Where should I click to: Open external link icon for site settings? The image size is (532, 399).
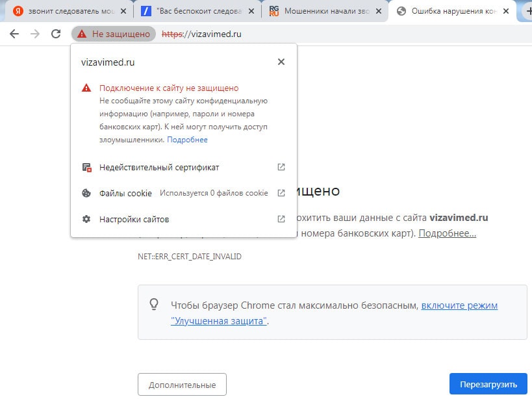pyautogui.click(x=281, y=219)
